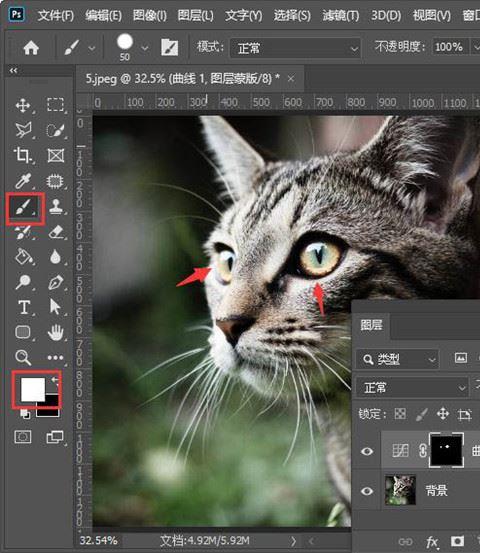Open the 选择(S) menu
This screenshot has width=480, height=553.
point(292,16)
